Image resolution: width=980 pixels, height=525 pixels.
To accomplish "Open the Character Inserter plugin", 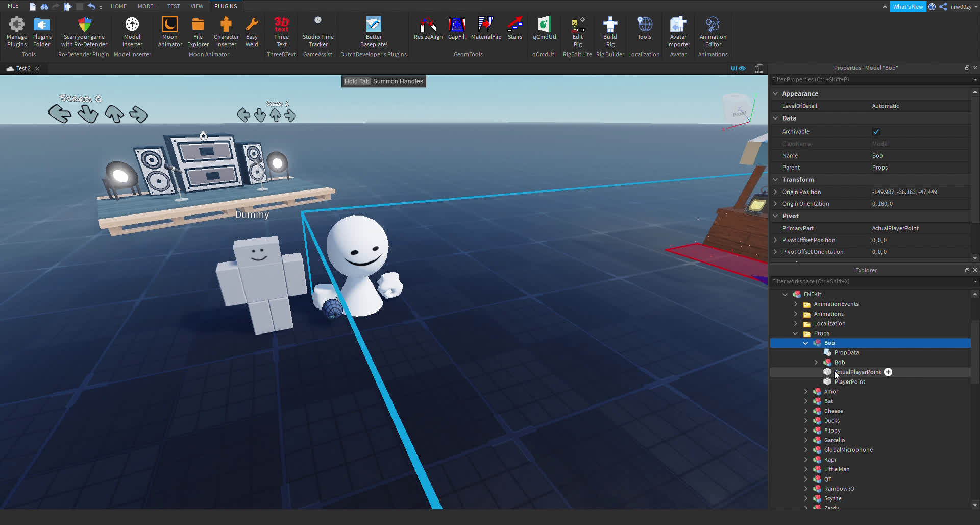I will [226, 31].
